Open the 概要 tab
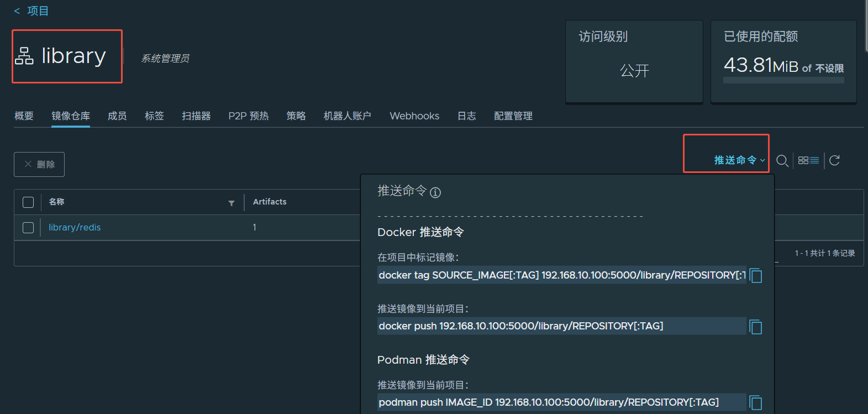Image resolution: width=868 pixels, height=414 pixels. click(24, 116)
